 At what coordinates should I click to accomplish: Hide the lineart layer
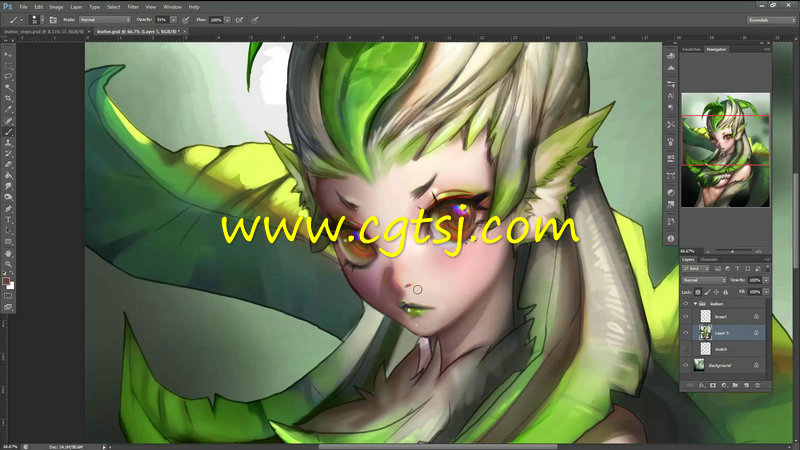686,317
